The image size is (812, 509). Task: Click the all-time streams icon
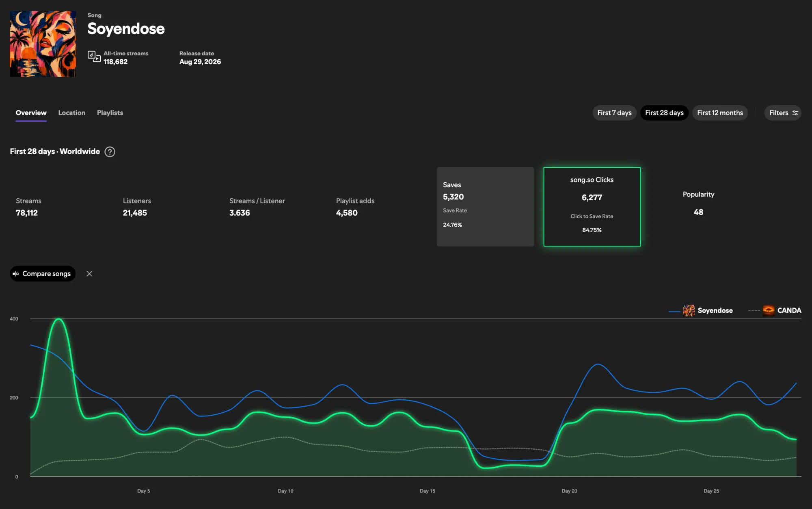[x=94, y=56]
